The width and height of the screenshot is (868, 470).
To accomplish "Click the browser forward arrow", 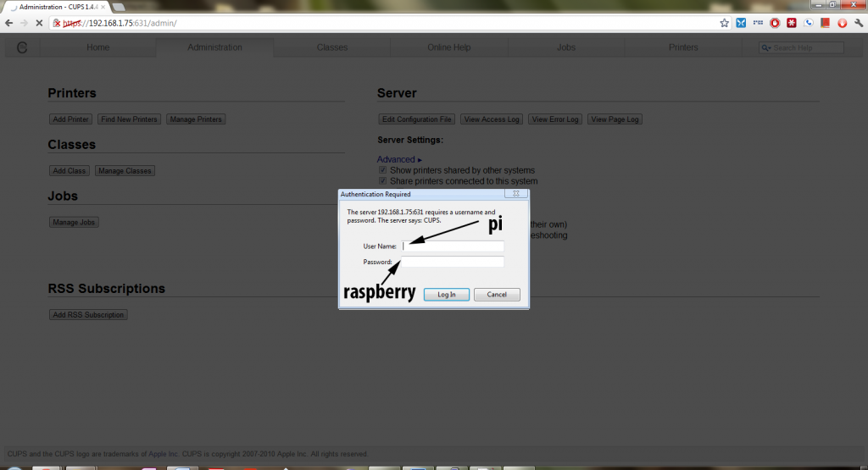I will click(24, 23).
